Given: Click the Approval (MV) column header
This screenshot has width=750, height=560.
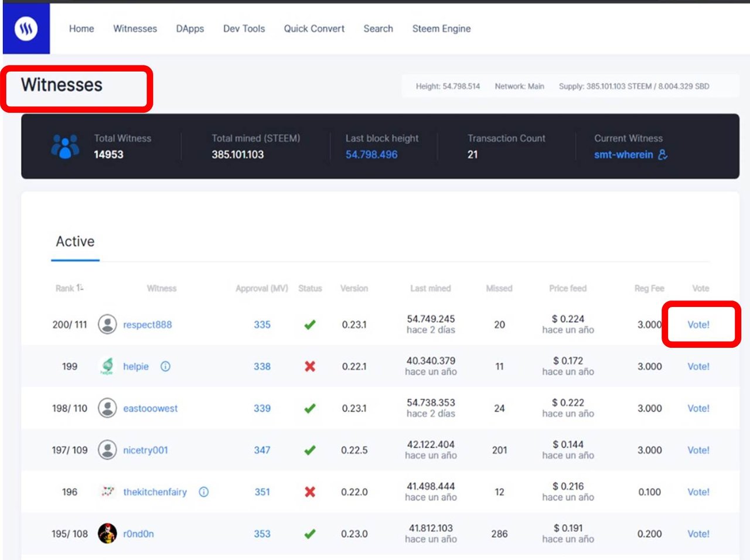Looking at the screenshot, I should click(x=262, y=288).
